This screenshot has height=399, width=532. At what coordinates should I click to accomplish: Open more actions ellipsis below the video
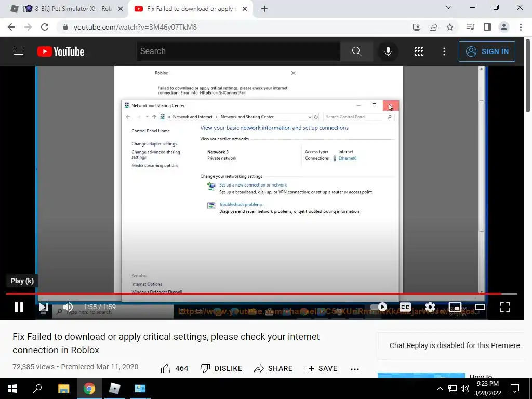(x=354, y=369)
